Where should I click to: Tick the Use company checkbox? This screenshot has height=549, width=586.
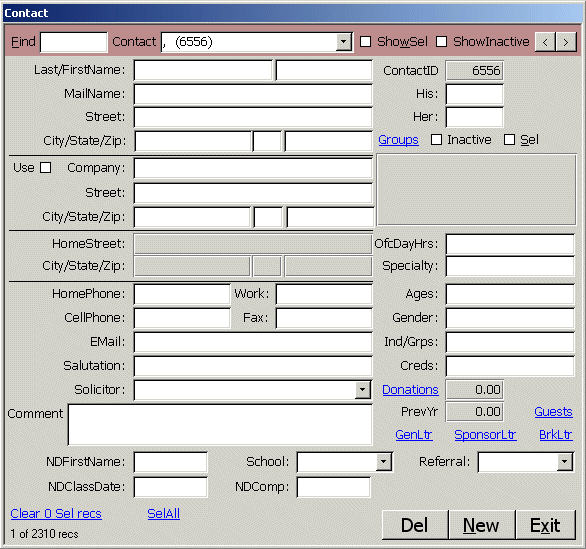pos(46,167)
